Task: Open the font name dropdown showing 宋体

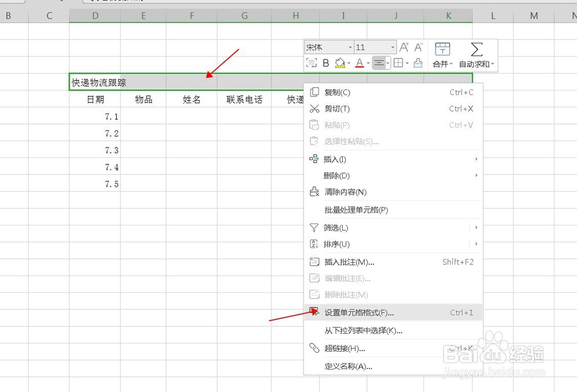Action: [350, 46]
